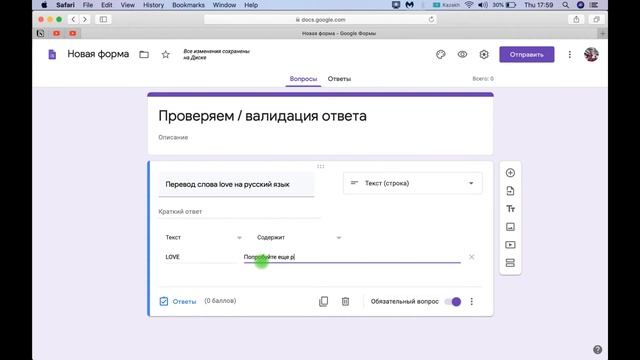The width and height of the screenshot is (640, 360).
Task: Toggle the Обязательный вопрос switch
Action: coord(453,301)
